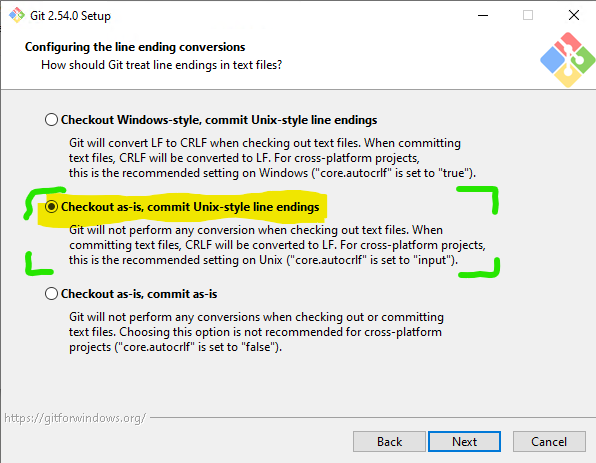The height and width of the screenshot is (463, 596).
Task: Choose Checkout as-is, commit as-is radio button
Action: (x=51, y=294)
